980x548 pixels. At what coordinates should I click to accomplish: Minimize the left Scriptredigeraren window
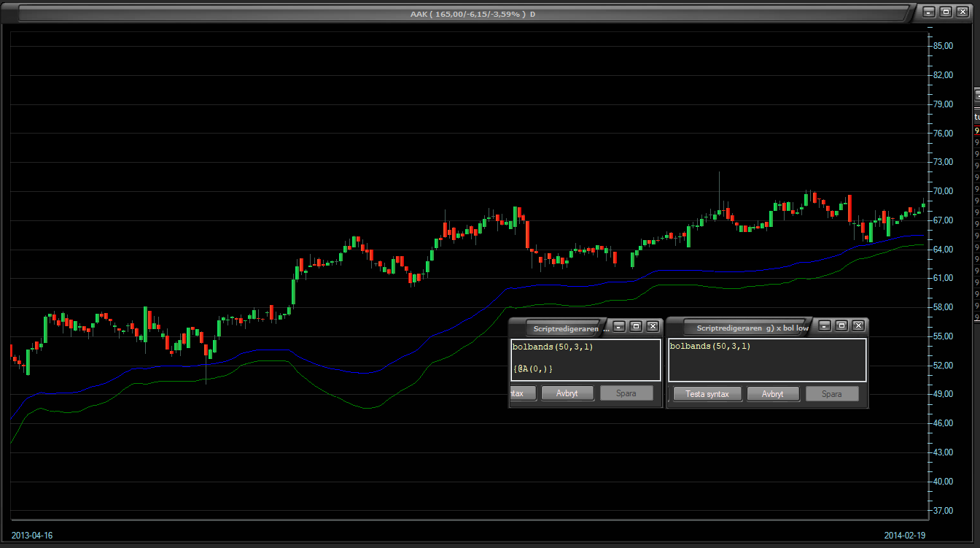tap(618, 326)
